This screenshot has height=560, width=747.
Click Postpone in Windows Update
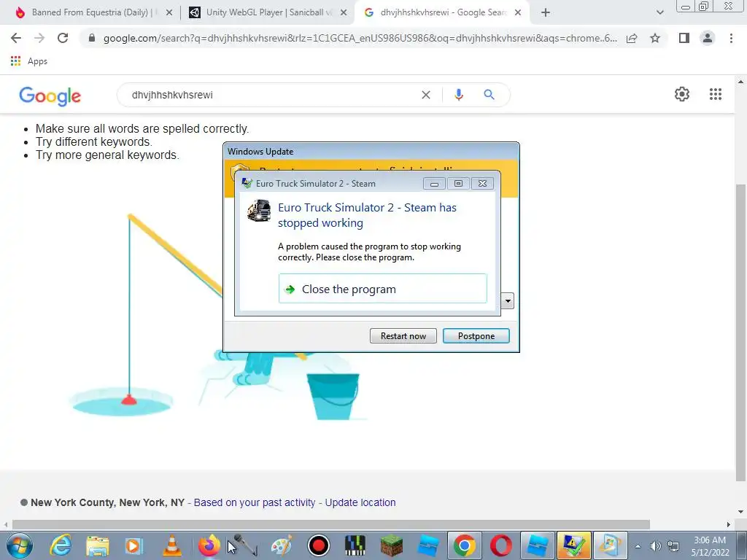click(x=476, y=335)
